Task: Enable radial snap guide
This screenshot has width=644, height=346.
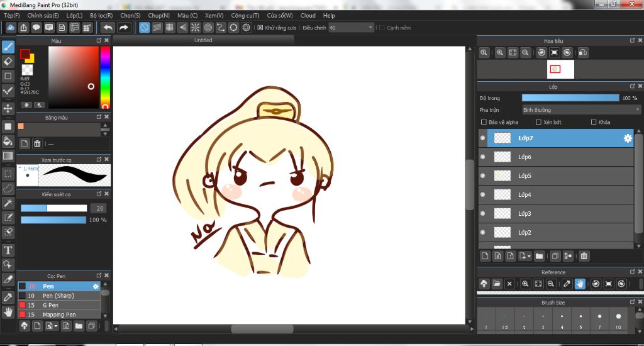Action: pos(195,28)
